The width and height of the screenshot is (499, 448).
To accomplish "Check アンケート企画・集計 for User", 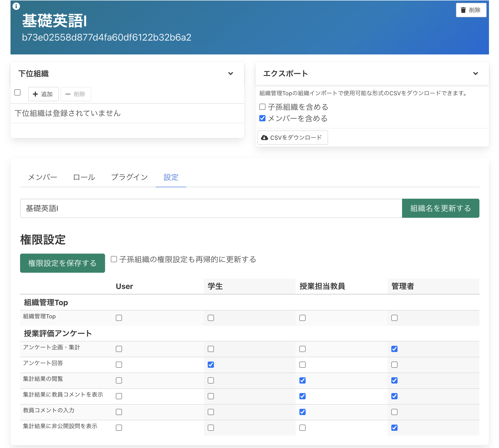I will pyautogui.click(x=119, y=349).
